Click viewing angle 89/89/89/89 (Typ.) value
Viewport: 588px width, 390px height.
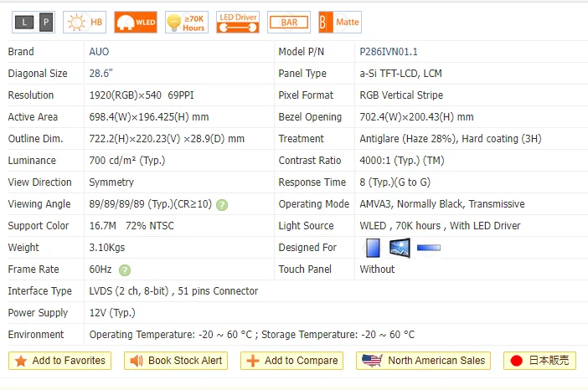pos(151,204)
